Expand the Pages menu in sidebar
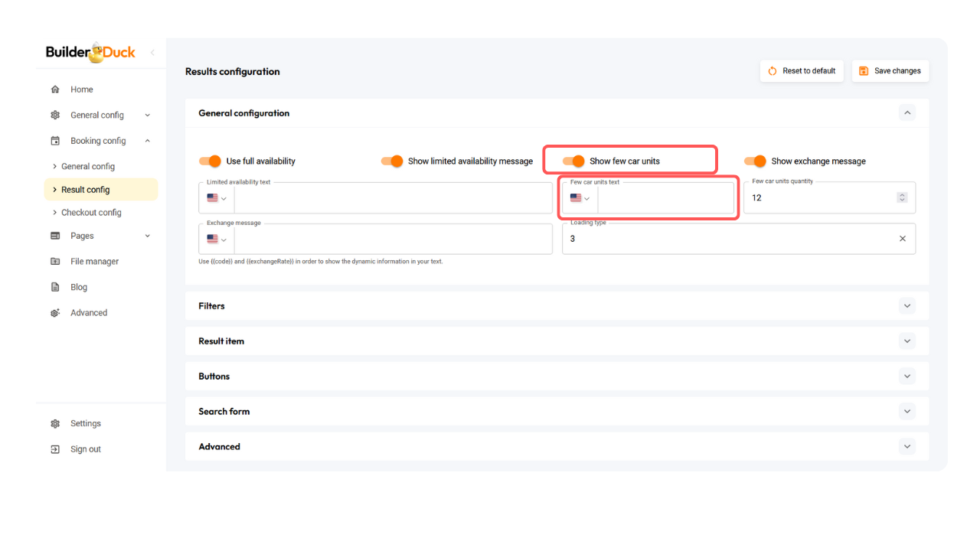The image size is (980, 551). coord(147,236)
